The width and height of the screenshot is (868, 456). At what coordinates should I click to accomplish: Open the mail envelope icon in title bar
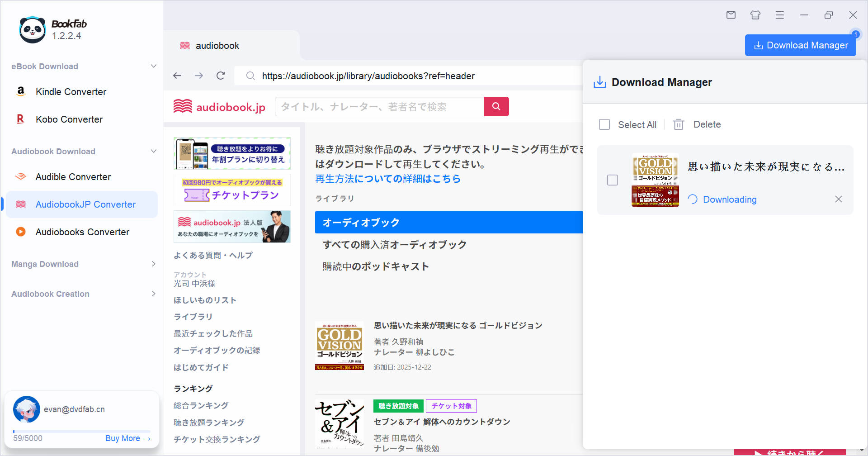[x=731, y=15]
